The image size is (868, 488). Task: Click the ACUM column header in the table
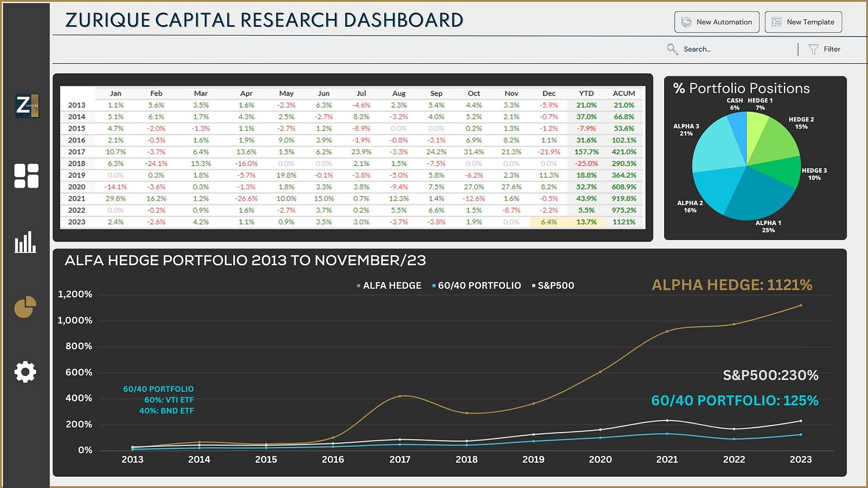[624, 93]
